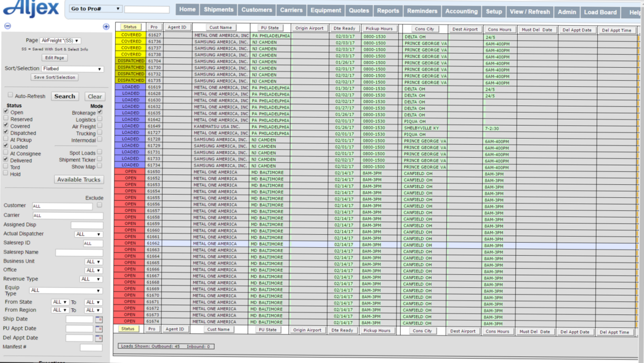Open the Ship Date calendar picker
The image size is (644, 363).
click(99, 319)
